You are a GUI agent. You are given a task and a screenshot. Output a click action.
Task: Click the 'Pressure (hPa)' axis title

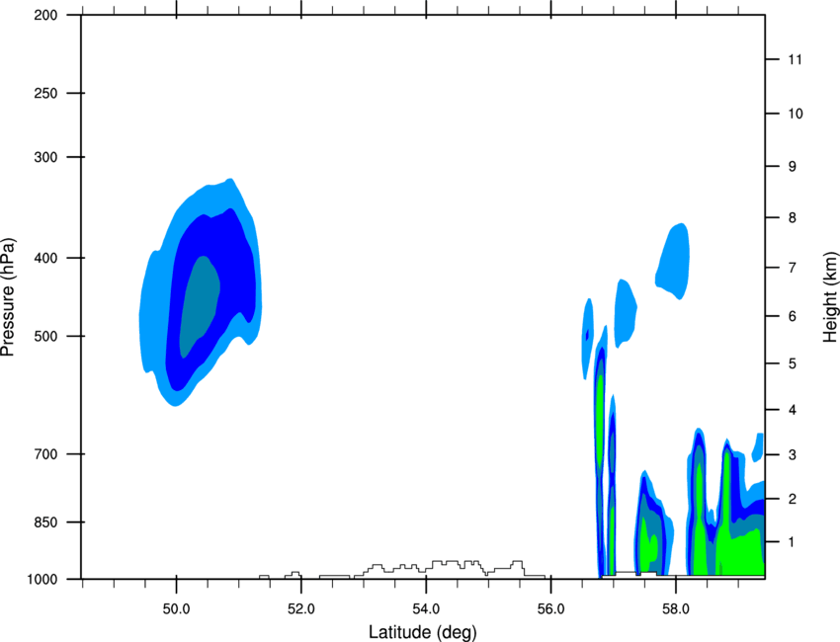pyautogui.click(x=8, y=296)
